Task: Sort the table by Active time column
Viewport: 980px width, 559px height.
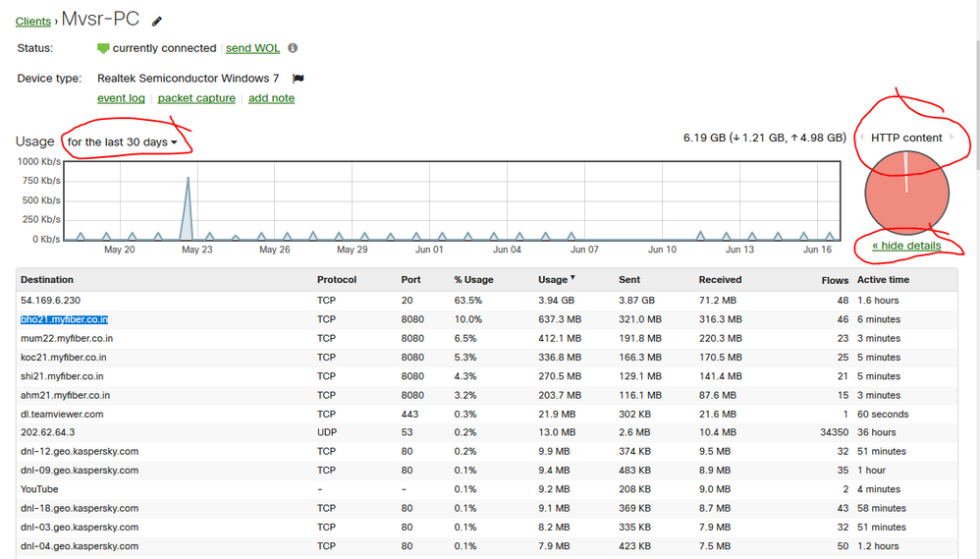Action: (x=883, y=280)
